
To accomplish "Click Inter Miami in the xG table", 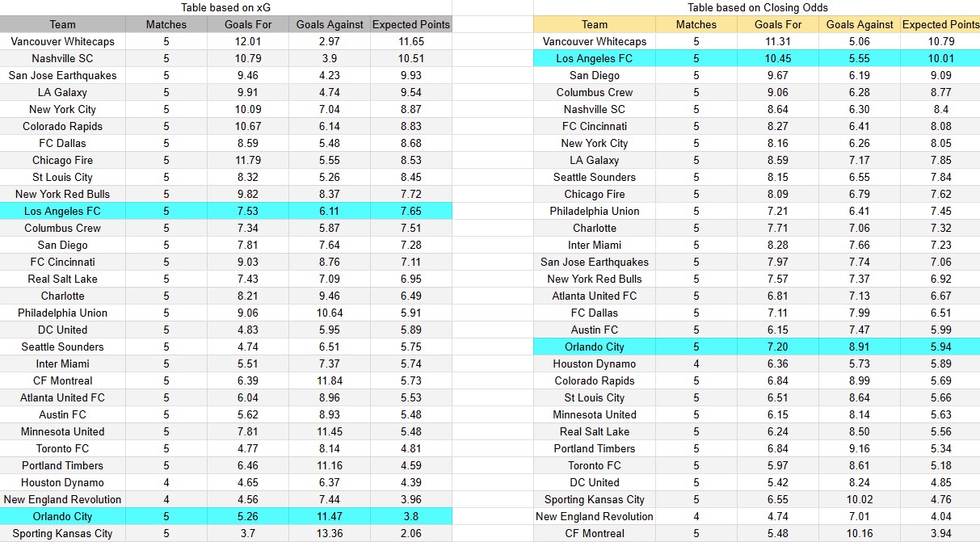I will [x=62, y=363].
